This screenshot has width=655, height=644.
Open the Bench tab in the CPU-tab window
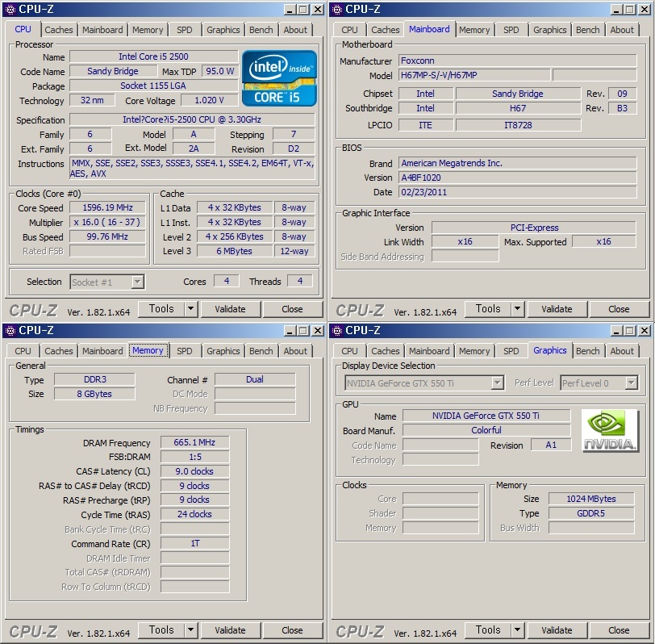point(261,30)
